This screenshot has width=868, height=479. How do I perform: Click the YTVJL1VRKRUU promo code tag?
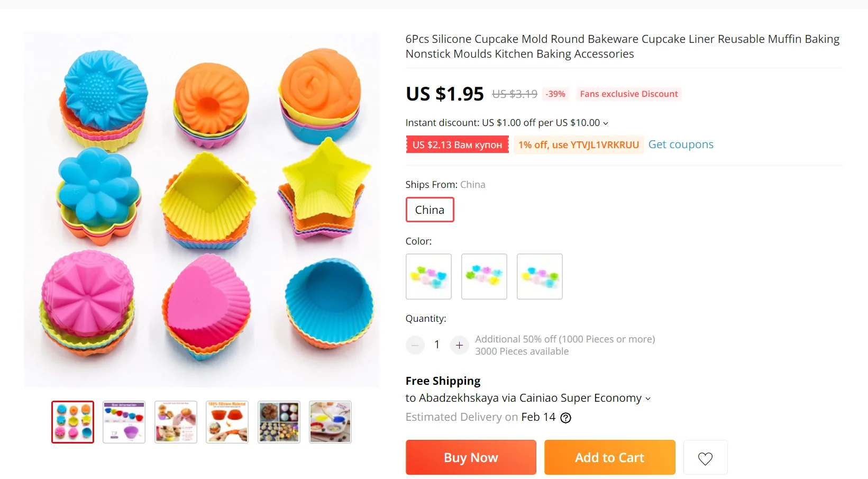tap(578, 145)
